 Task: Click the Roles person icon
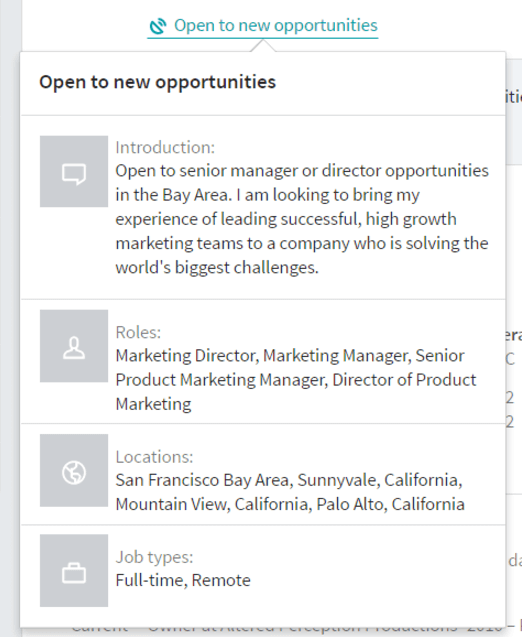[x=74, y=346]
